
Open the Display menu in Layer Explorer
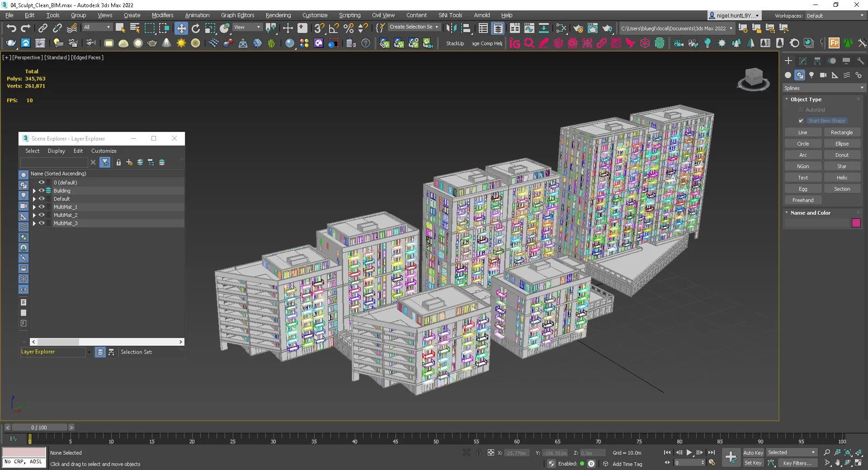coord(57,151)
